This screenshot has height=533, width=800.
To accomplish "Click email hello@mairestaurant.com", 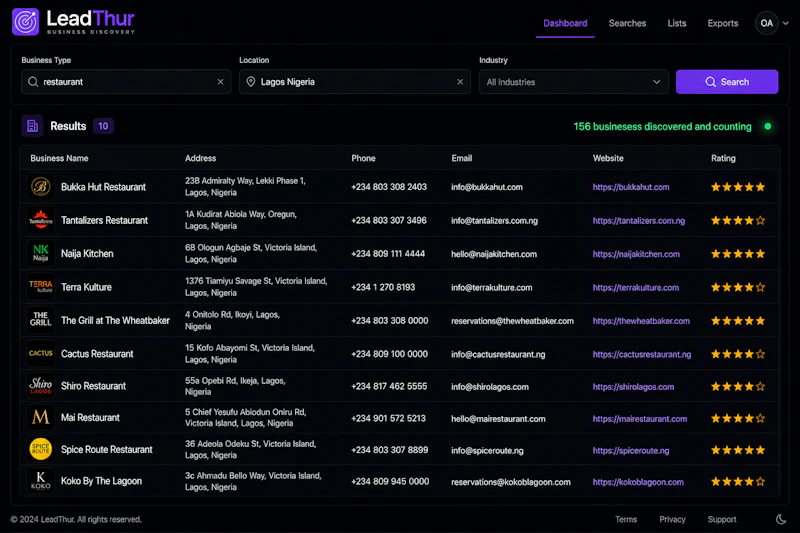I will [x=498, y=419].
